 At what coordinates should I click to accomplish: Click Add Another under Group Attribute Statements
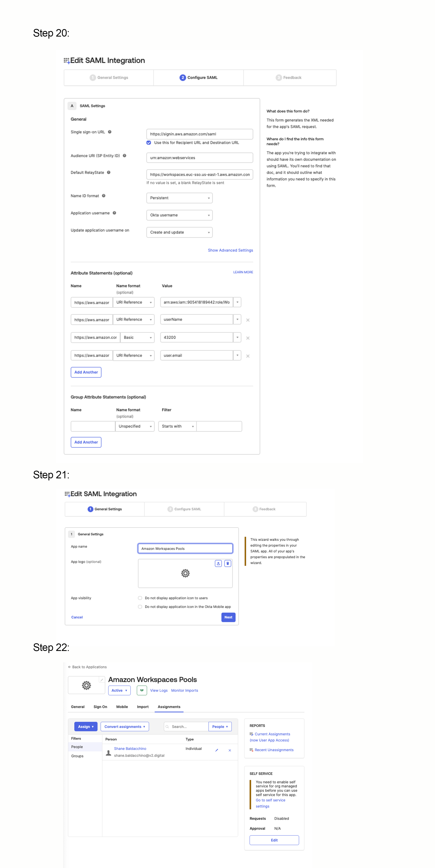pos(86,442)
